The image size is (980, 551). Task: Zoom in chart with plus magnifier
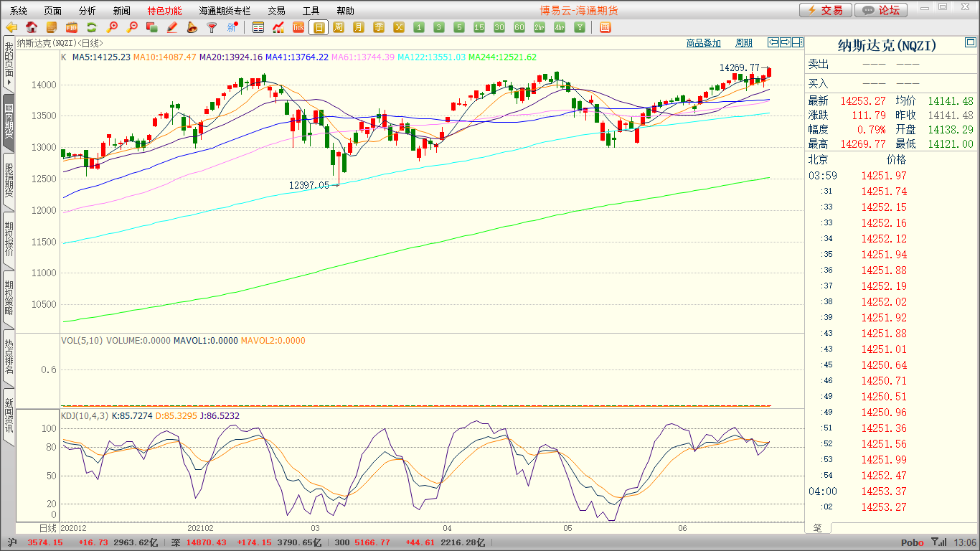click(112, 27)
